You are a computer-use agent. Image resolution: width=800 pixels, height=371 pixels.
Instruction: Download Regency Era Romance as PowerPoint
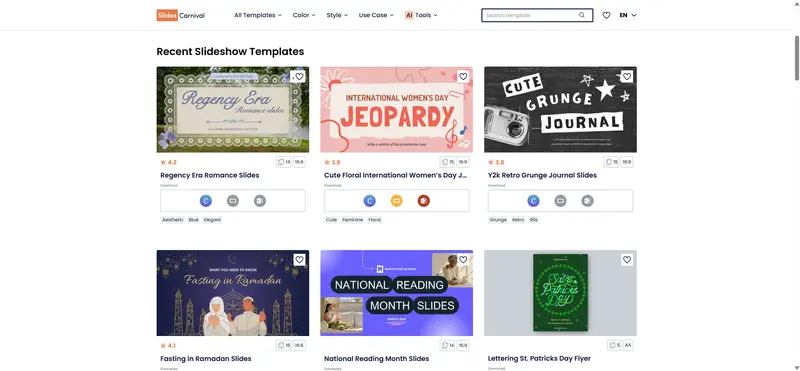[260, 201]
